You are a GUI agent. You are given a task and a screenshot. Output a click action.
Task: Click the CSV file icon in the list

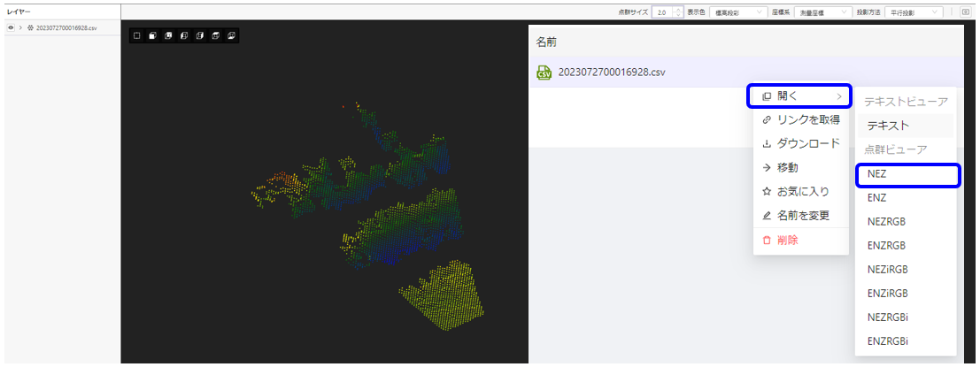[x=544, y=73]
